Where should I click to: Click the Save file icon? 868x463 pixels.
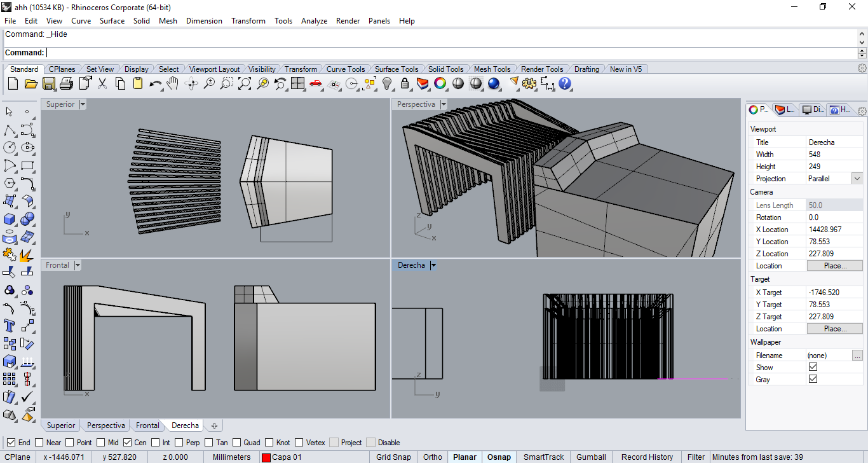[49, 83]
